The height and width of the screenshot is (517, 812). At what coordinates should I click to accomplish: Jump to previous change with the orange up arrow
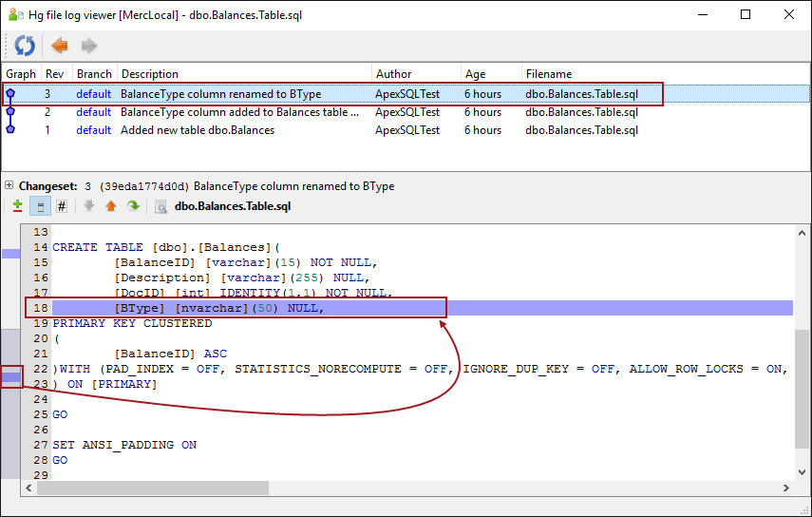[111, 205]
